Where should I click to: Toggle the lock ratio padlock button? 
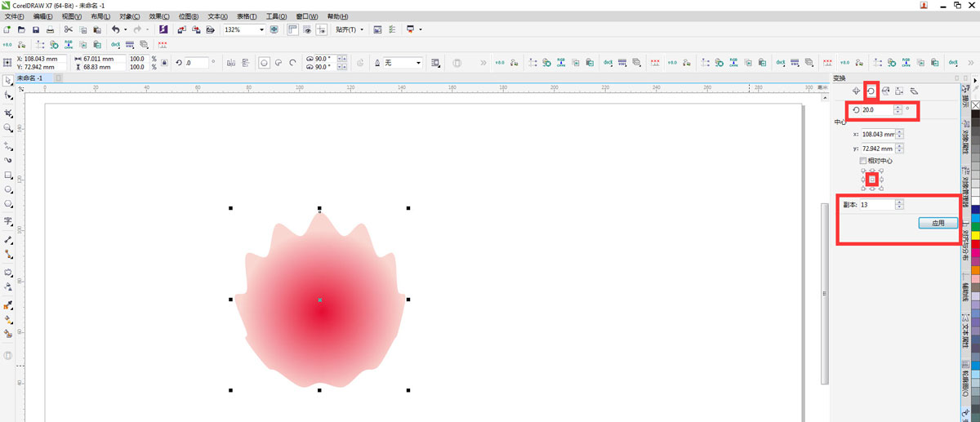[164, 63]
